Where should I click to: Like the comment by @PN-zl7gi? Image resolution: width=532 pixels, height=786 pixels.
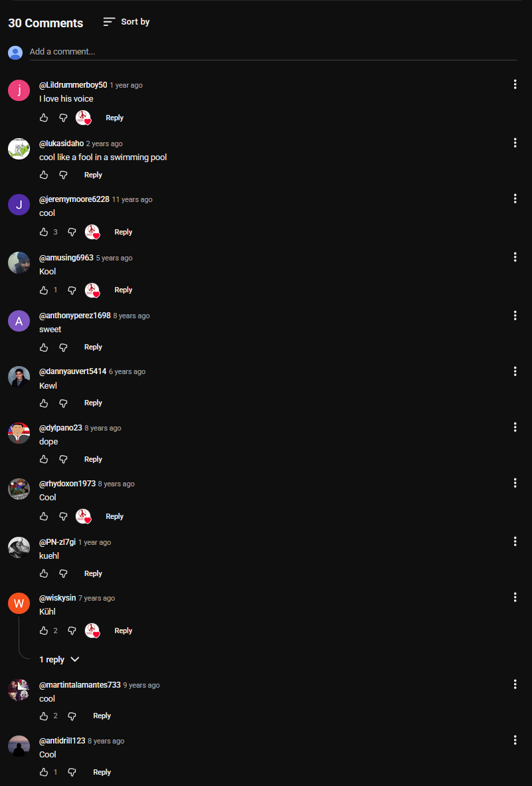click(x=44, y=573)
